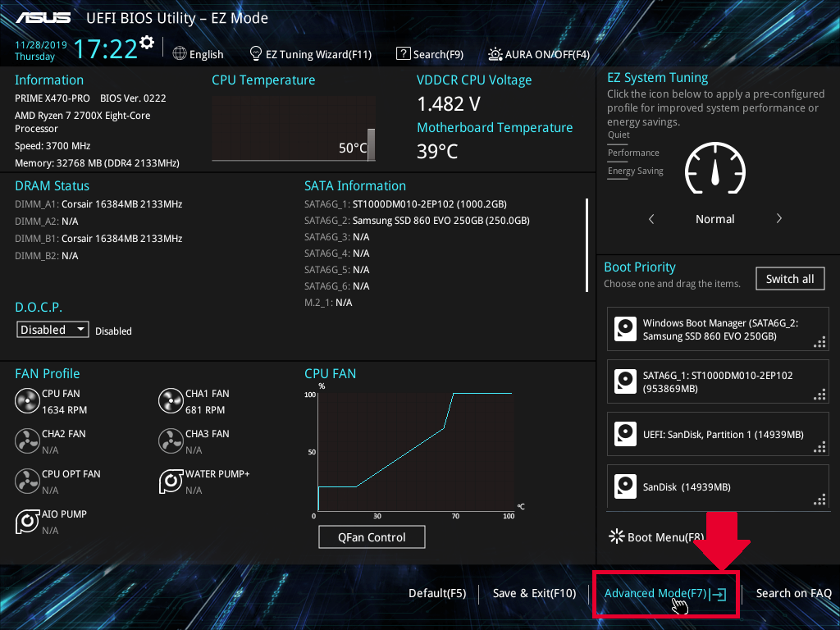Click the globe language icon
The height and width of the screenshot is (630, 840).
(x=180, y=53)
